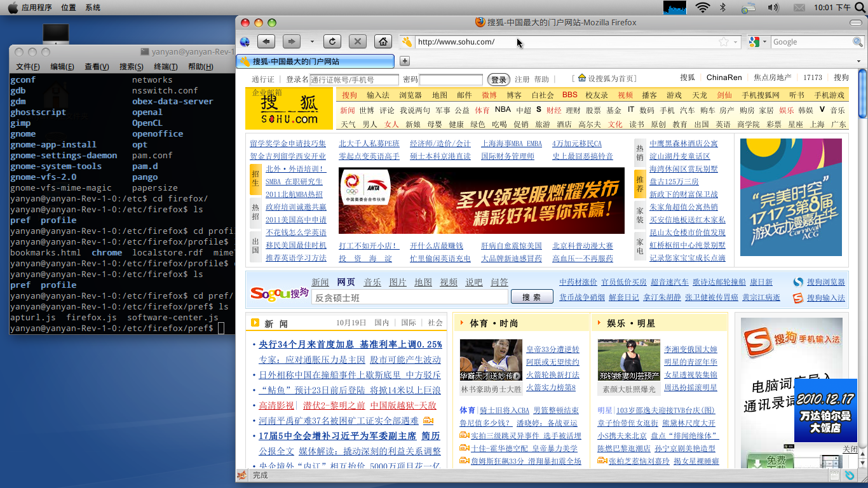Open the ChinaRen link in header
Screen dimensions: 868x488
pyautogui.click(x=724, y=78)
